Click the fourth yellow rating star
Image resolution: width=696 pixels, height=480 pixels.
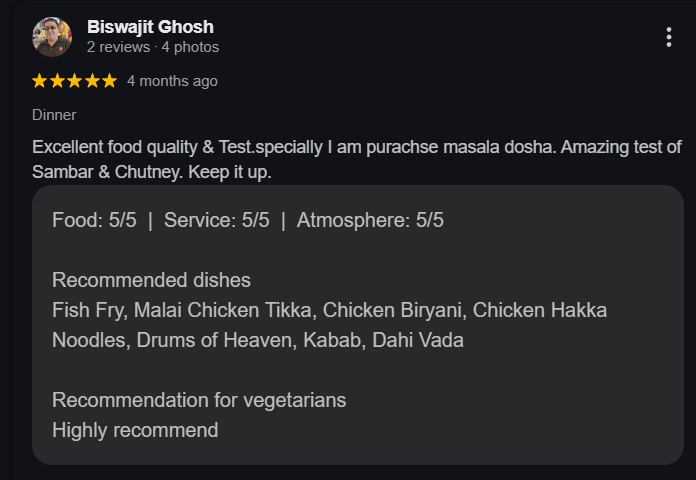[91, 81]
